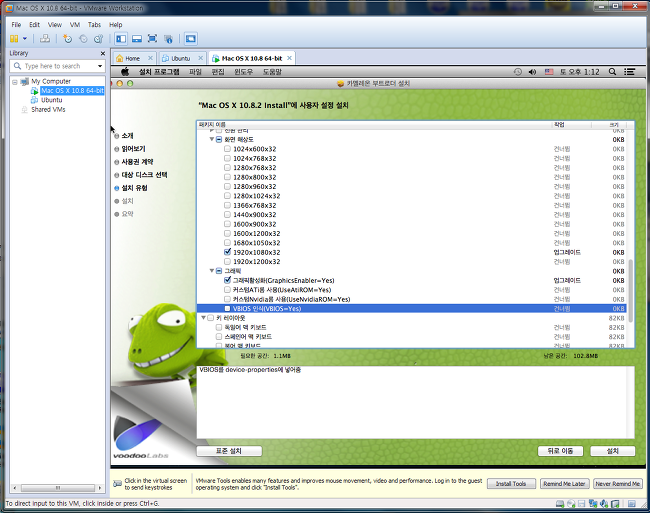Click the hard disk status bar icon
Viewport: 650px width, 513px height.
pos(560,504)
